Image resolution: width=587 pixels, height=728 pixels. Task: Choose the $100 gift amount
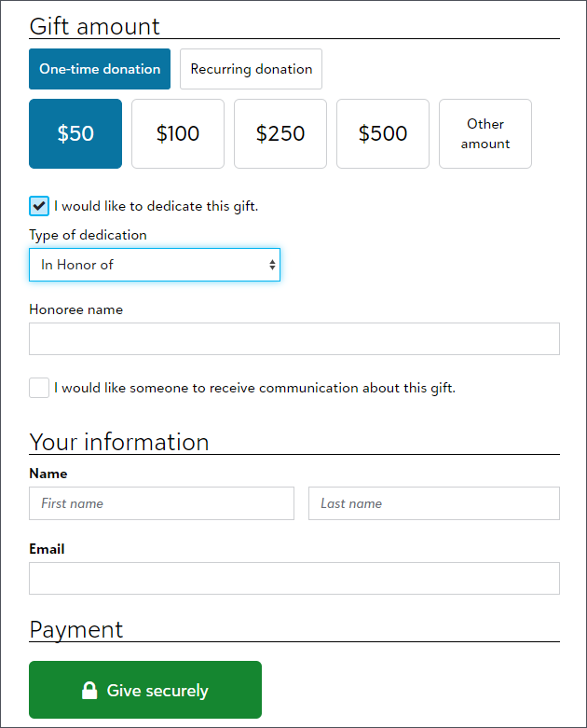point(178,133)
